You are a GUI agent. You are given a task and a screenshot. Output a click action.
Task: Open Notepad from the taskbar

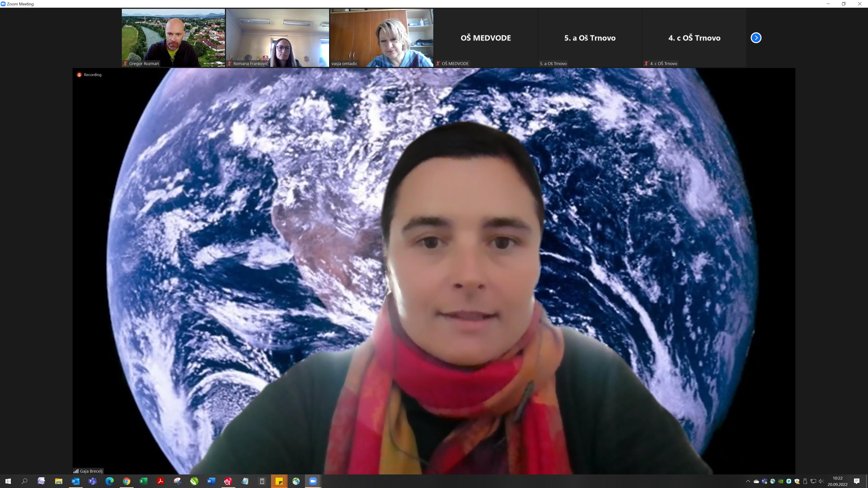[x=245, y=481]
